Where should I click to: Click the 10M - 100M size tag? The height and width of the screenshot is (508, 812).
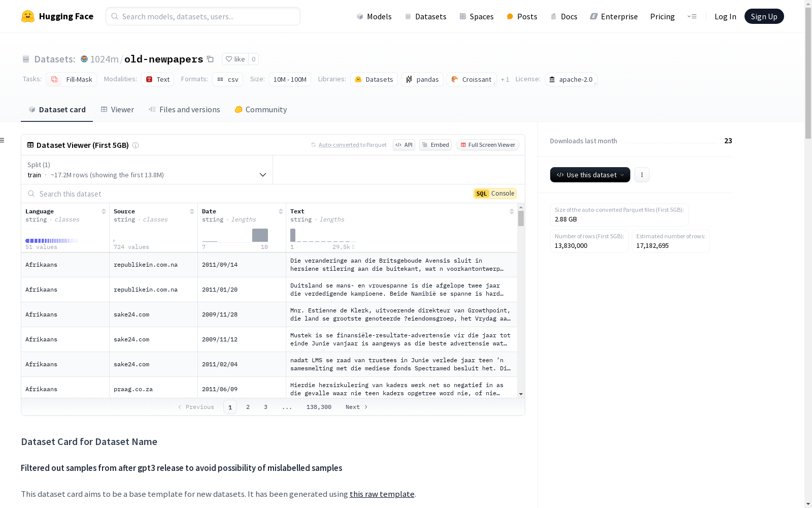290,79
